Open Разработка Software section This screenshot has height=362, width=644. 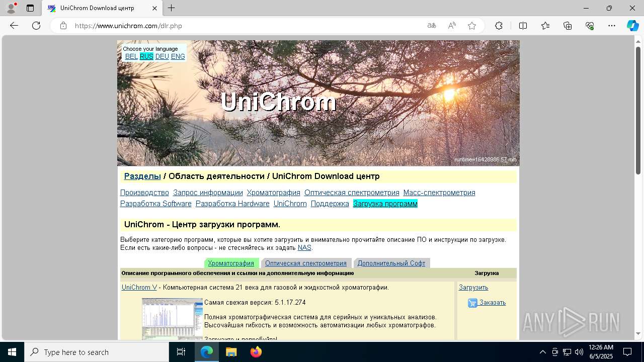click(156, 204)
